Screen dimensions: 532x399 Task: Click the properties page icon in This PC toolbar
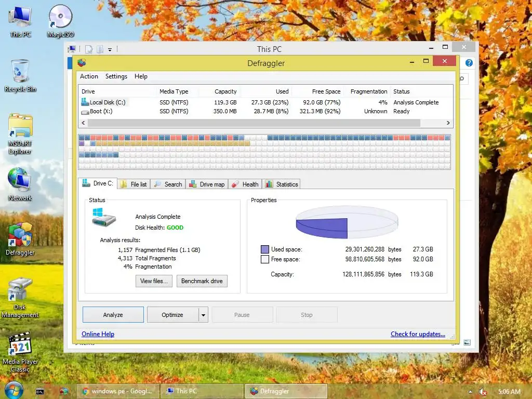pyautogui.click(x=89, y=49)
